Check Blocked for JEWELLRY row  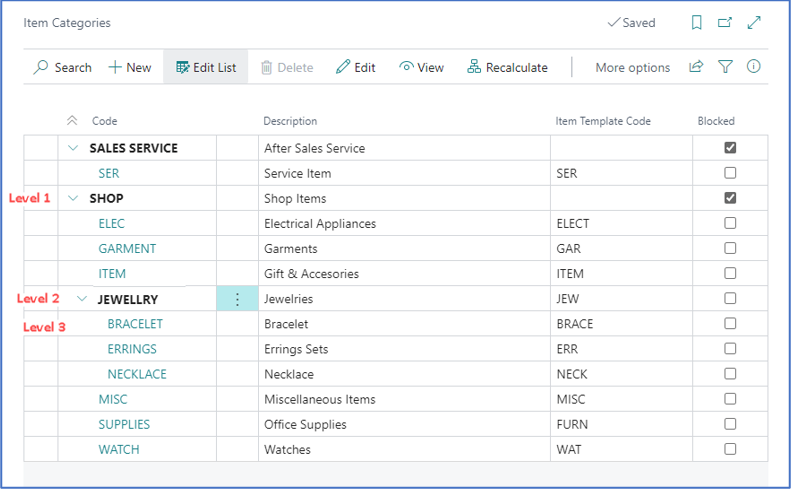[730, 298]
